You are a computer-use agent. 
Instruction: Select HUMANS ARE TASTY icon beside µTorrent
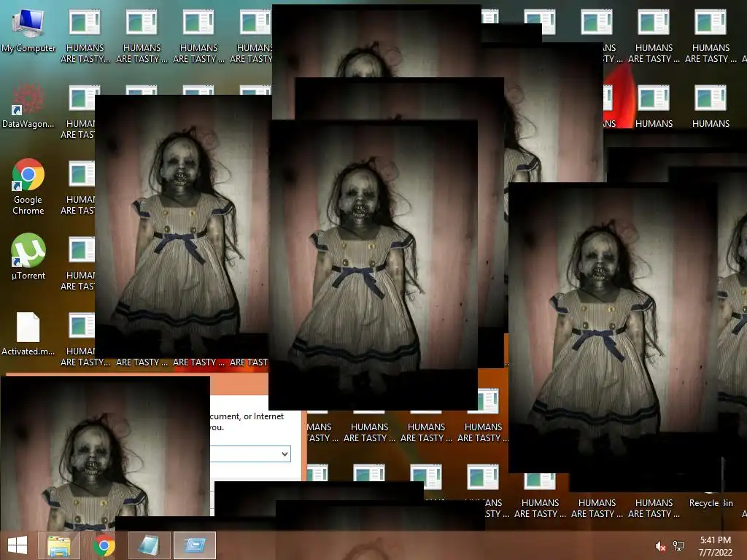[x=78, y=264]
